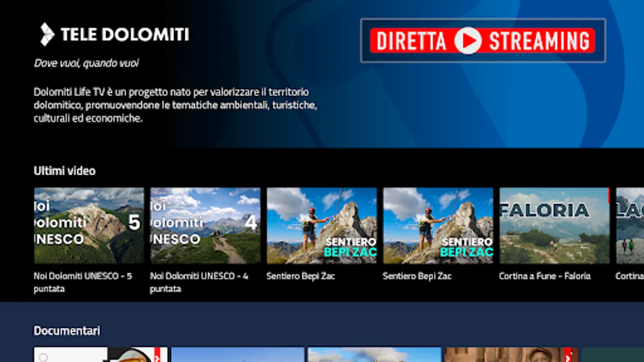644x362 pixels.
Task: Open the Noi Dolomiti UNESCO 5 thumbnail
Action: coord(89,226)
